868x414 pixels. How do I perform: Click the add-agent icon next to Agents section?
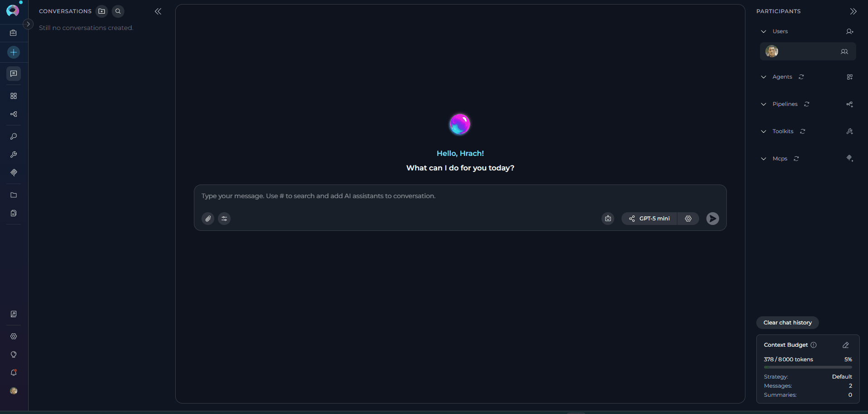[x=849, y=77]
